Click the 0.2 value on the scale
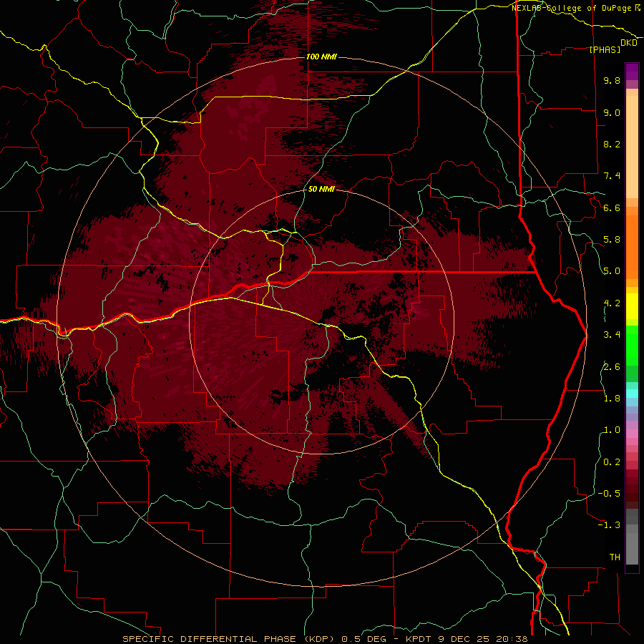Screen dimensions: 644x644 coord(612,462)
